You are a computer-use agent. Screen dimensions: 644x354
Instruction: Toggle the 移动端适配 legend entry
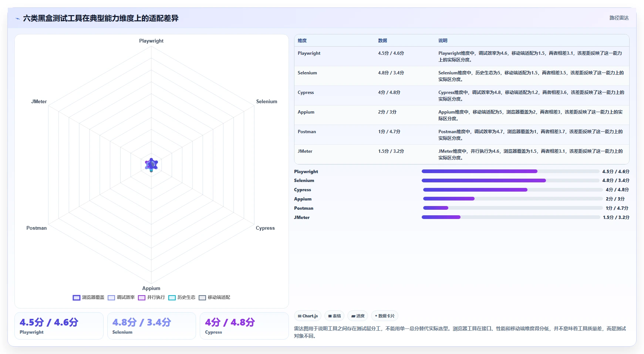pyautogui.click(x=214, y=297)
